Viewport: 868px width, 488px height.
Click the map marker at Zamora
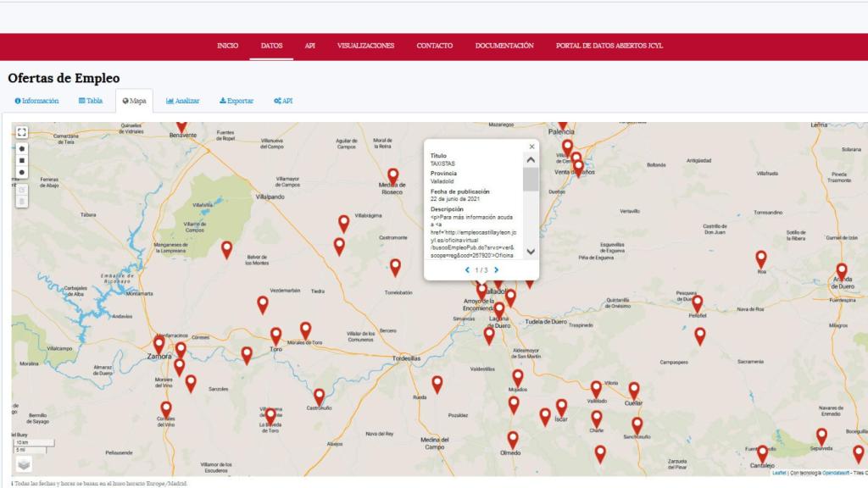click(159, 345)
